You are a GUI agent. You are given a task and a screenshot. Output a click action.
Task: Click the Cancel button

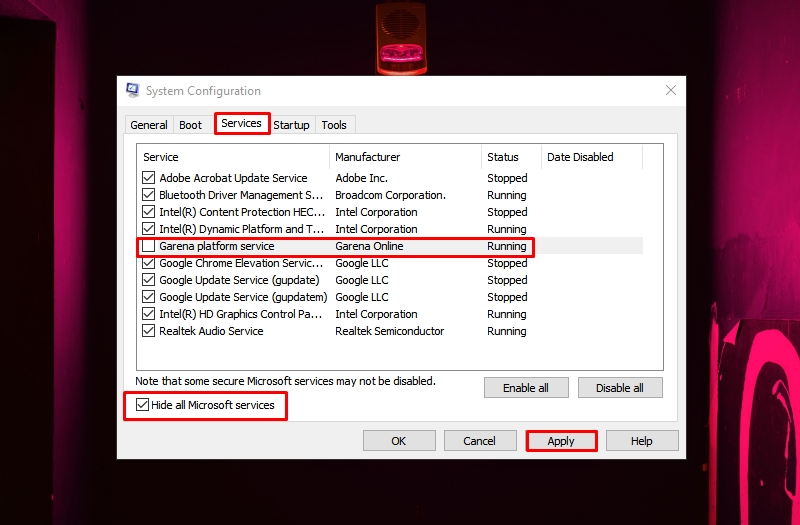click(x=480, y=441)
